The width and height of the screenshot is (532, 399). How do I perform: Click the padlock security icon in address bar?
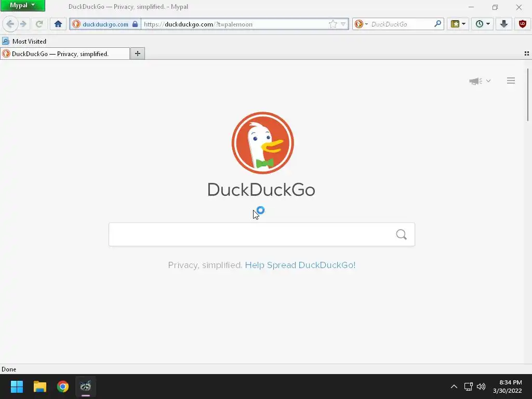(135, 24)
